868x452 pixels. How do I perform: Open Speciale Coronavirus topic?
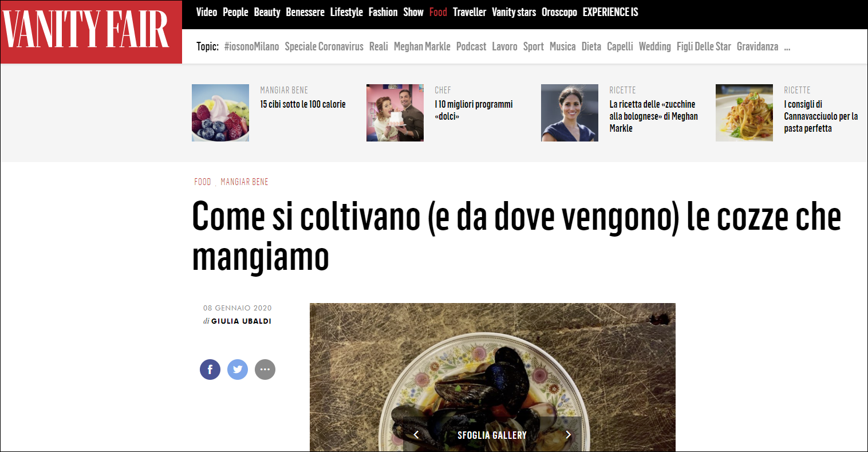324,47
